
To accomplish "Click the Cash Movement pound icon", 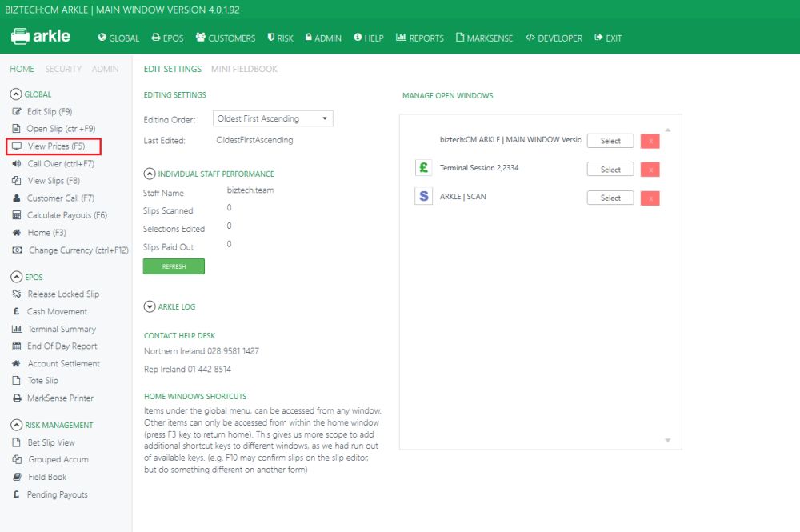I will [x=15, y=311].
